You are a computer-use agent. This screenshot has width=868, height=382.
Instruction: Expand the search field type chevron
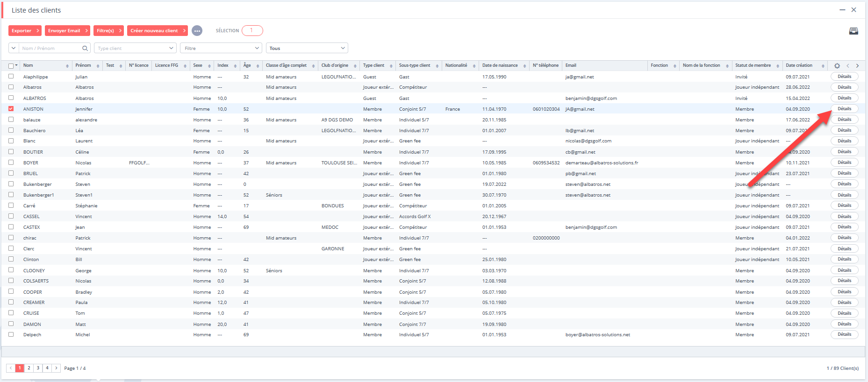click(x=14, y=48)
